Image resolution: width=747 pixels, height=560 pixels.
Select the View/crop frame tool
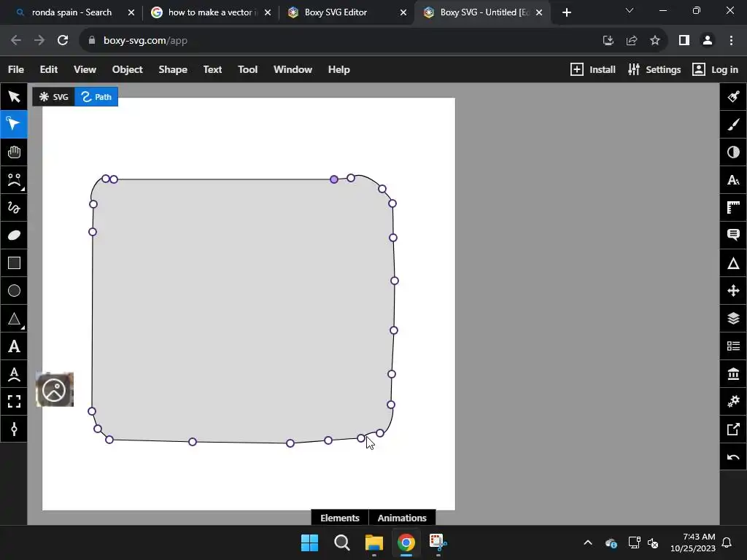click(x=14, y=402)
